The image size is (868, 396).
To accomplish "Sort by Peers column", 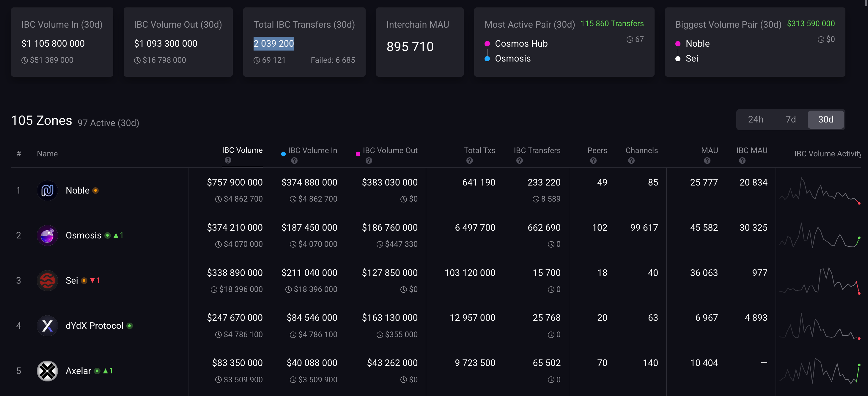I will tap(597, 150).
